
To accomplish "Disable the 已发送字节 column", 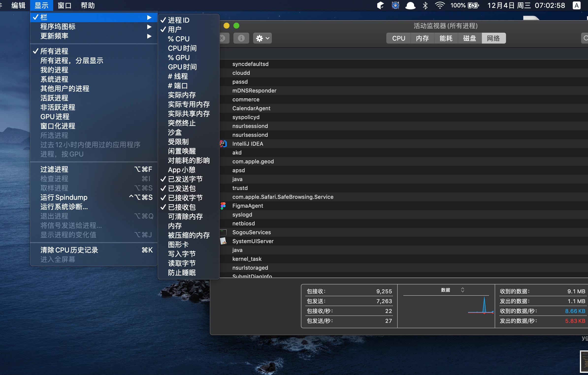I will [185, 179].
